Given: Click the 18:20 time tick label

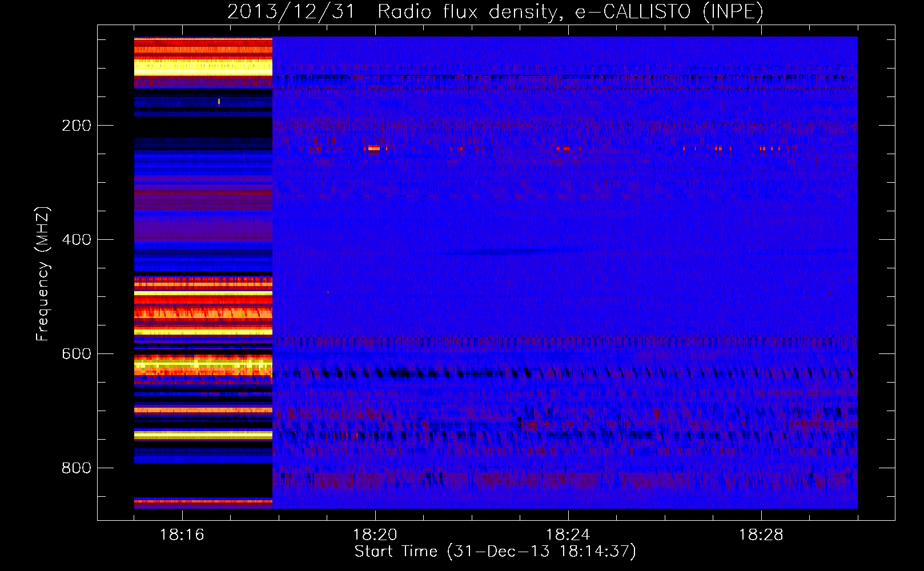Looking at the screenshot, I should click(375, 535).
